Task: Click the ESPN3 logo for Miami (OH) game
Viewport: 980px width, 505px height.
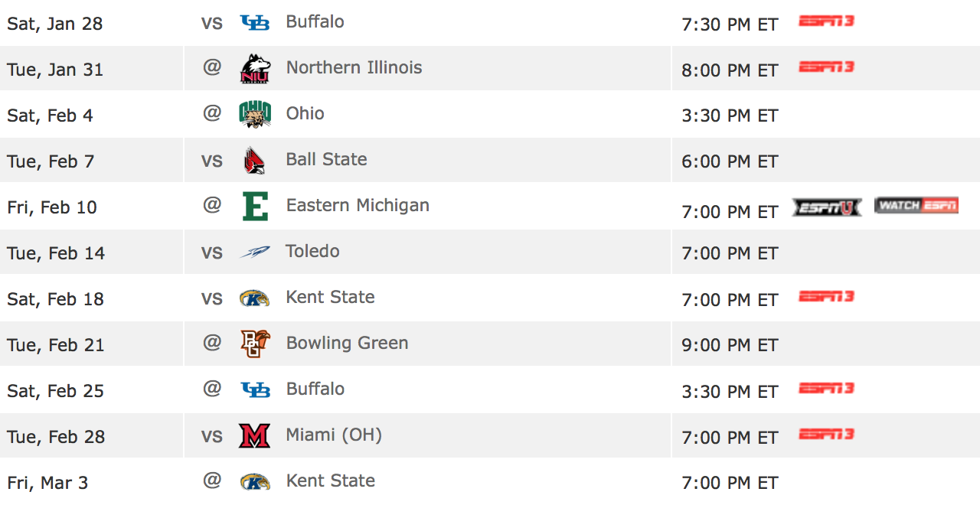Action: click(826, 435)
